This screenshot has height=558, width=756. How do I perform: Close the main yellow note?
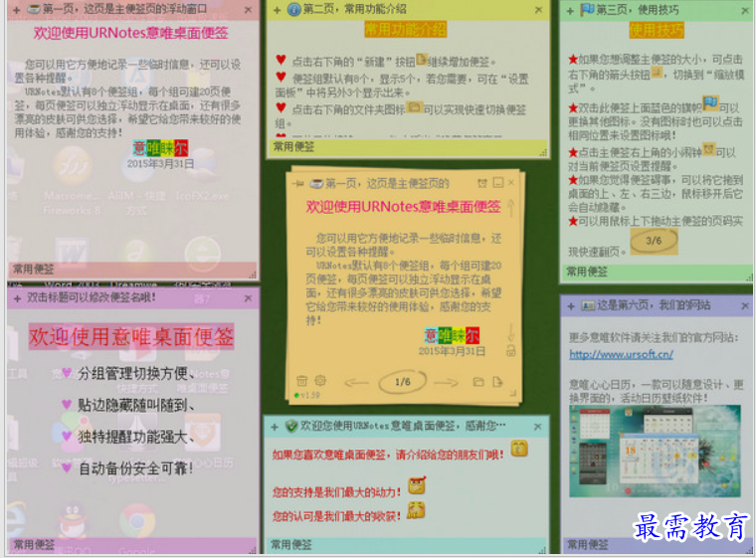click(511, 182)
